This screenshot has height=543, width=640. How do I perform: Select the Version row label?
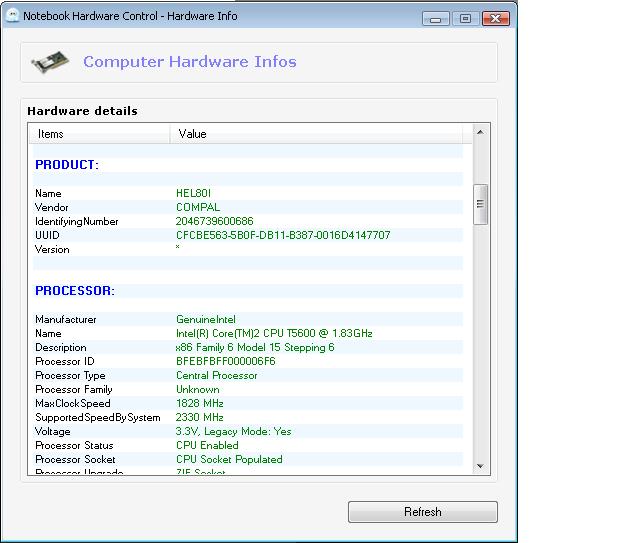[52, 249]
